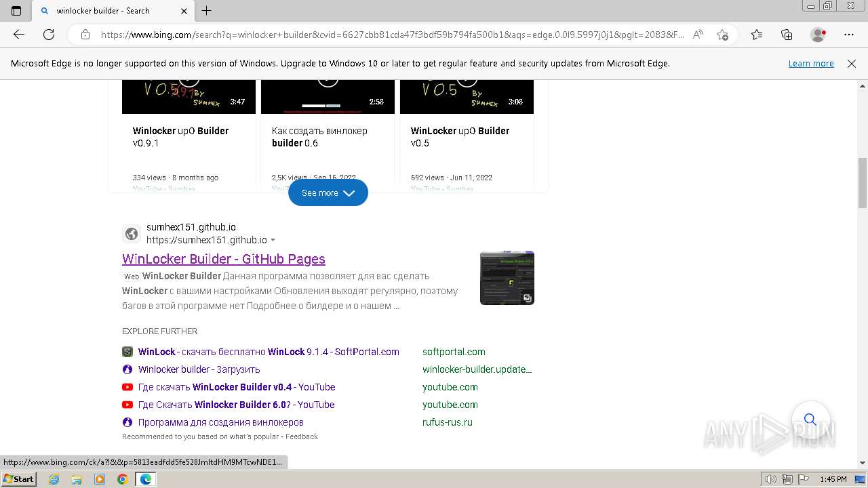Play the Winlocker upO Builder v0.9.1 video
The image size is (868, 488).
pyautogui.click(x=189, y=96)
